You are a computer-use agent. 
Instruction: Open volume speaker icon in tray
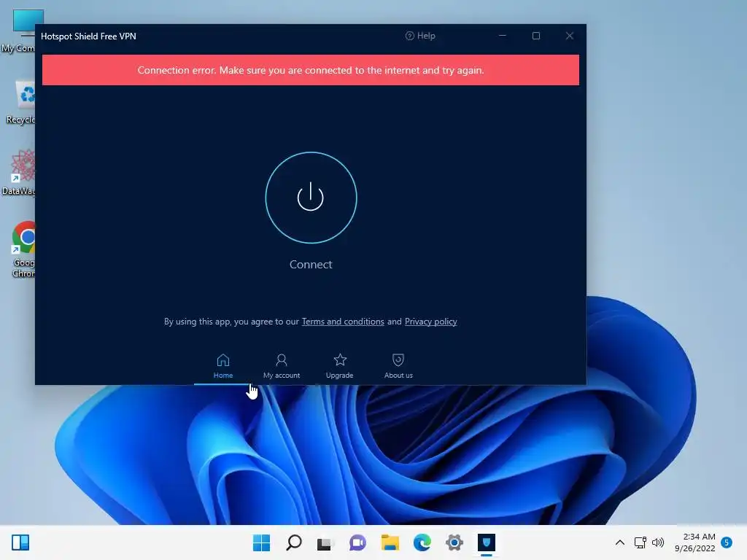click(x=658, y=542)
